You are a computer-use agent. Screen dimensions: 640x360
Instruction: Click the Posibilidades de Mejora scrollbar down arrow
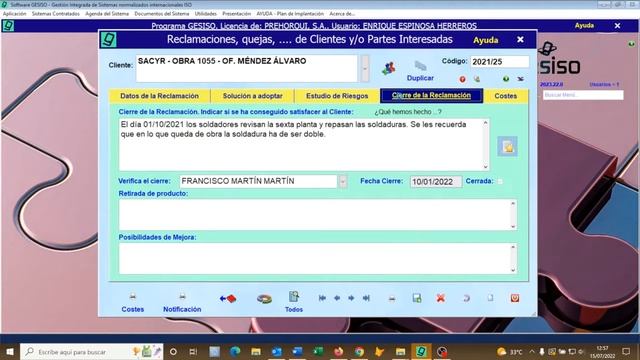tap(513, 270)
